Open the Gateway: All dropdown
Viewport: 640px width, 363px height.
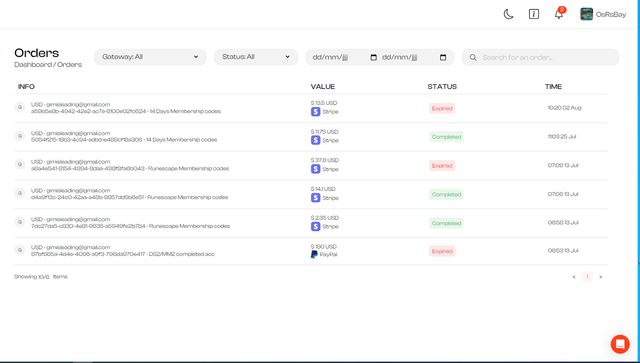pyautogui.click(x=150, y=57)
